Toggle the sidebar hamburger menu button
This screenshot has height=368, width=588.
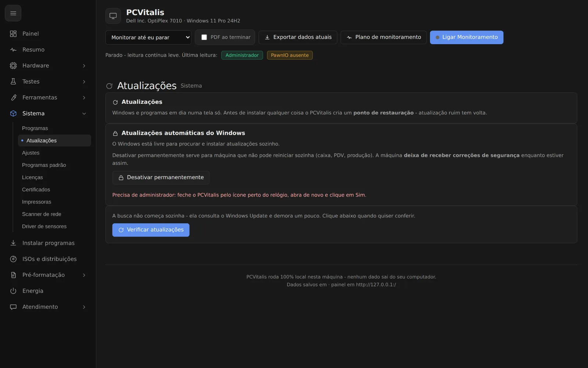(x=13, y=14)
